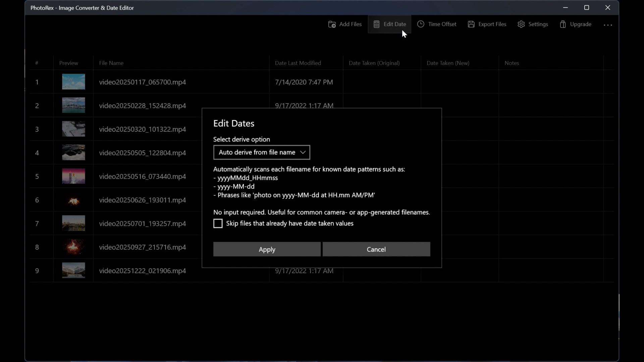Click the Time Offset toolbar label
Image resolution: width=644 pixels, height=362 pixels.
(x=442, y=24)
